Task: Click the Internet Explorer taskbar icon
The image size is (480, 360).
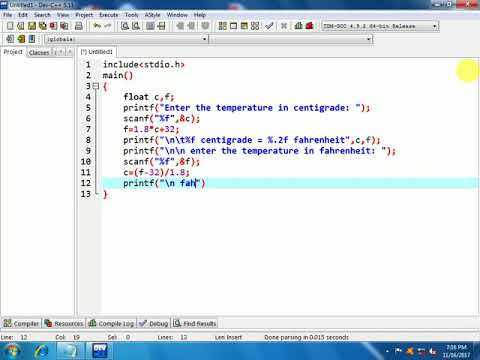Action: click(42, 351)
